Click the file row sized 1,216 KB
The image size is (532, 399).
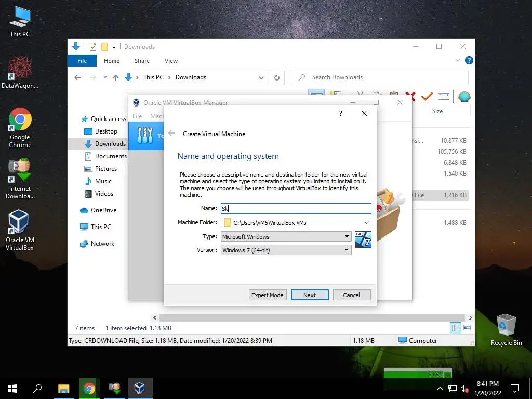tap(441, 195)
